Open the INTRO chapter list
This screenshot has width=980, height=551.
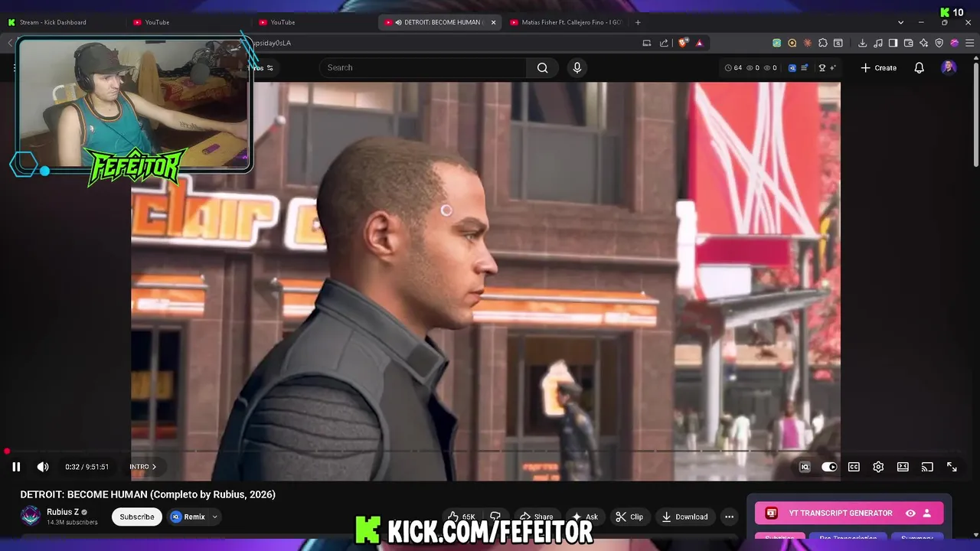(x=143, y=467)
